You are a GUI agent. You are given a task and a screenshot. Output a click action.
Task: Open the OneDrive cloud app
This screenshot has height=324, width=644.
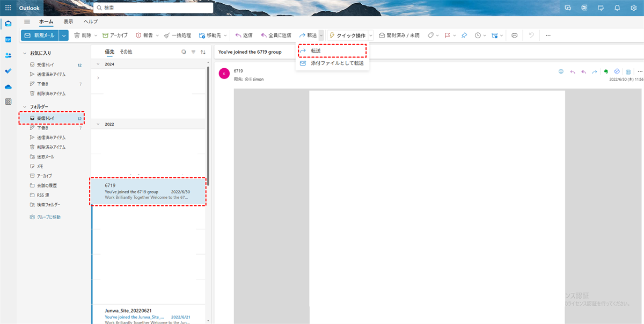pos(8,87)
